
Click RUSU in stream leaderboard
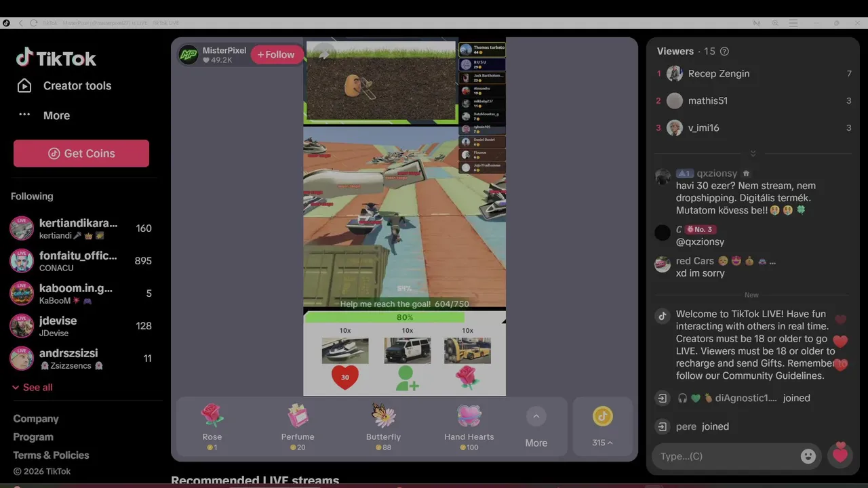[x=482, y=64]
